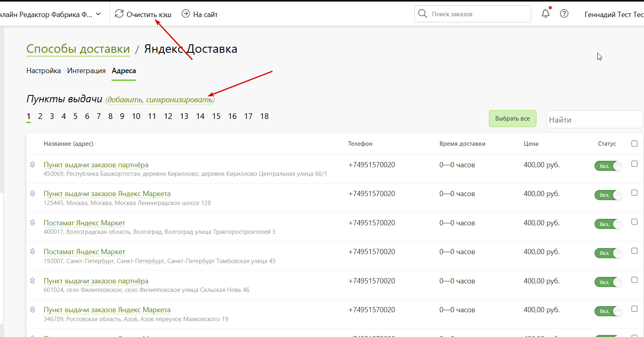Click the current page 1 link
644x337 pixels.
click(28, 117)
